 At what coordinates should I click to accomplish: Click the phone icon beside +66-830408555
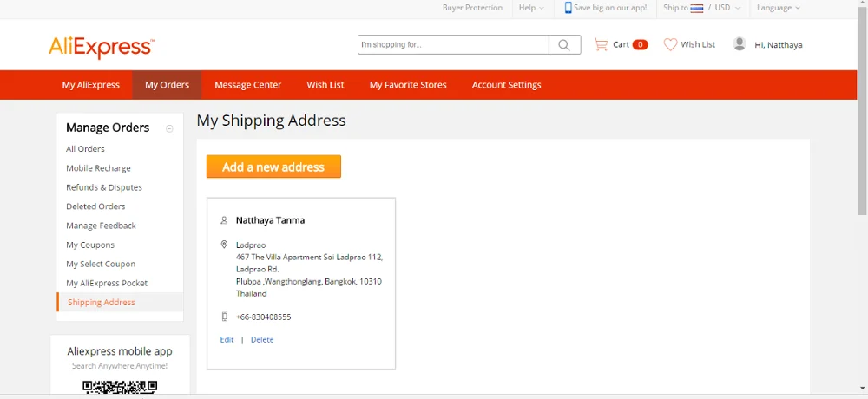[x=224, y=317]
